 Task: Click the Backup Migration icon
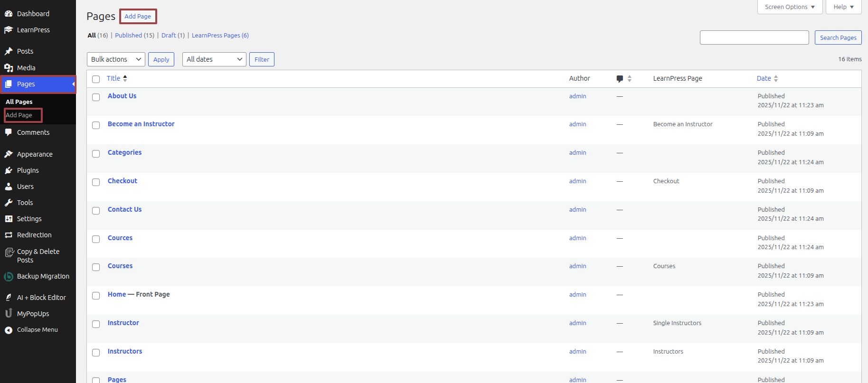(x=9, y=276)
